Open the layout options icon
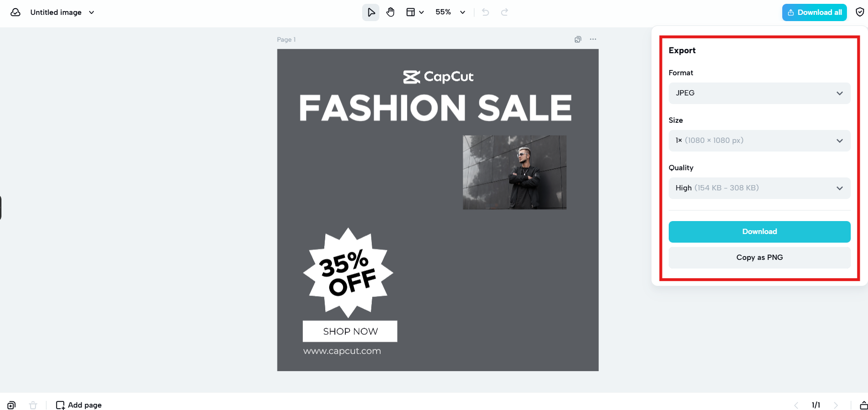Image resolution: width=868 pixels, height=410 pixels. (x=415, y=12)
